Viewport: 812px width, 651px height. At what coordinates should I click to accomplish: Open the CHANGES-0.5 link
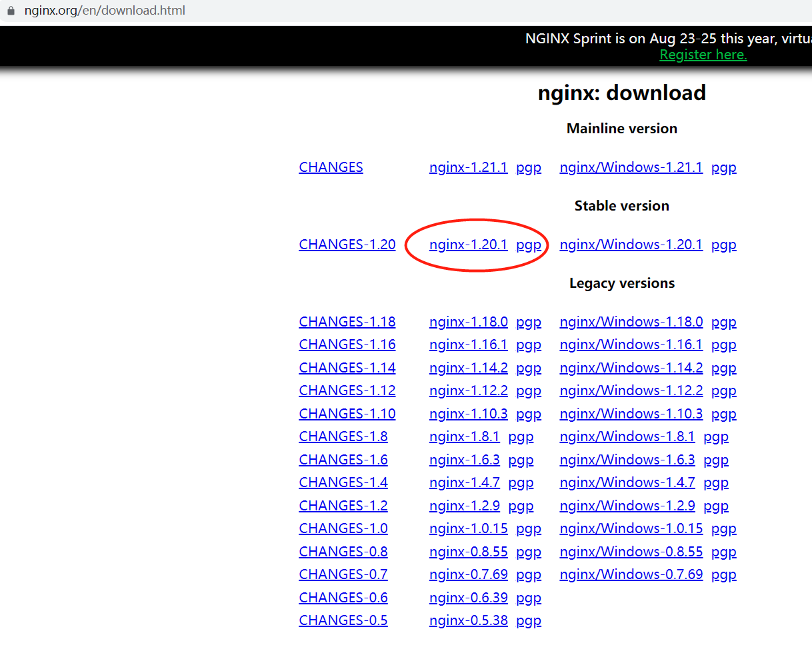tap(343, 620)
